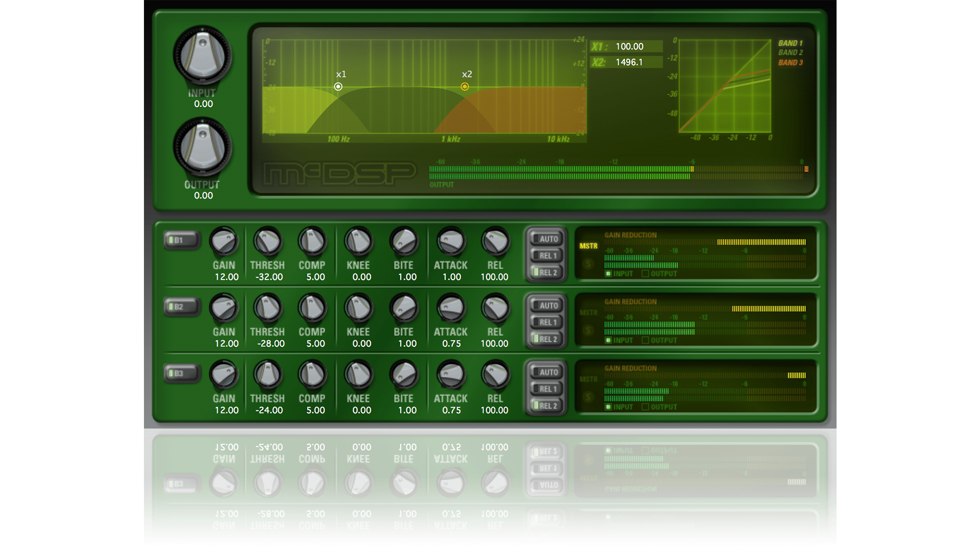Click the INPUT gain knob
The width and height of the screenshot is (980, 551).
pyautogui.click(x=203, y=55)
